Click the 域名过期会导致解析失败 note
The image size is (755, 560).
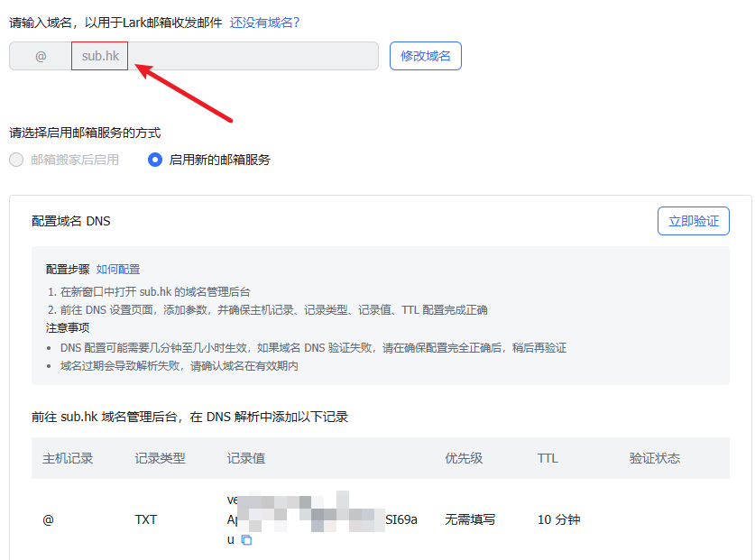(x=180, y=366)
